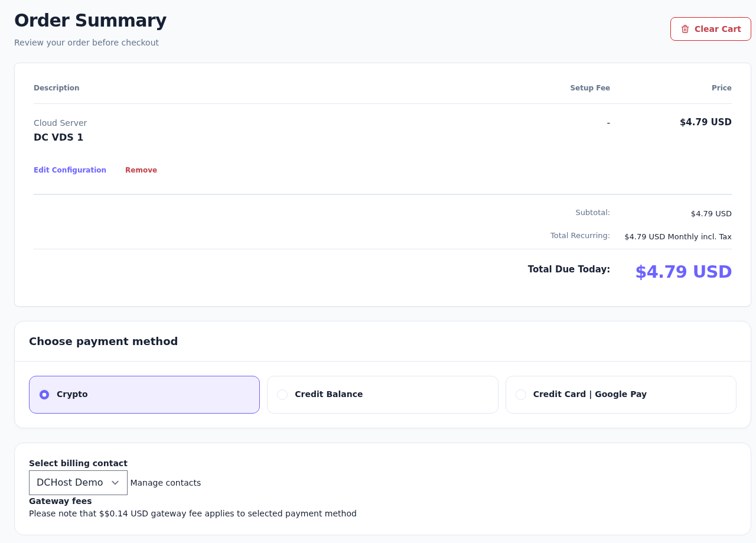This screenshot has height=543, width=756.
Task: Click the trash icon in Clear Cart
Action: [x=685, y=29]
